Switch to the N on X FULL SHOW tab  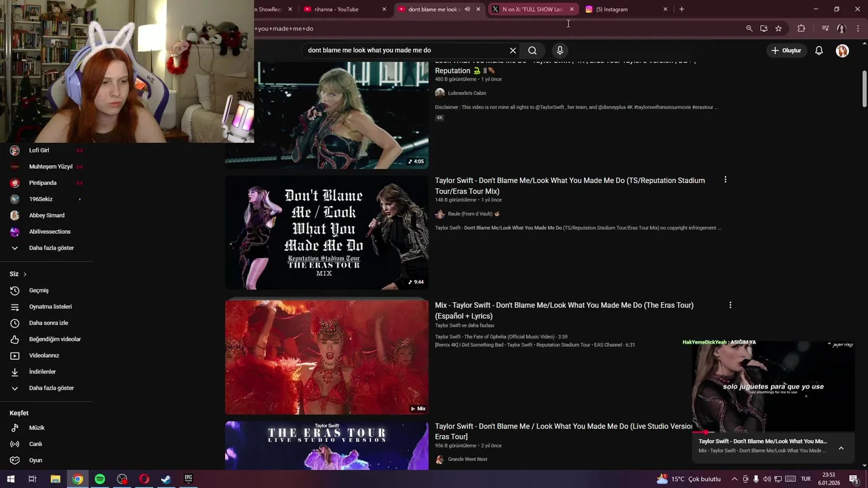[532, 9]
